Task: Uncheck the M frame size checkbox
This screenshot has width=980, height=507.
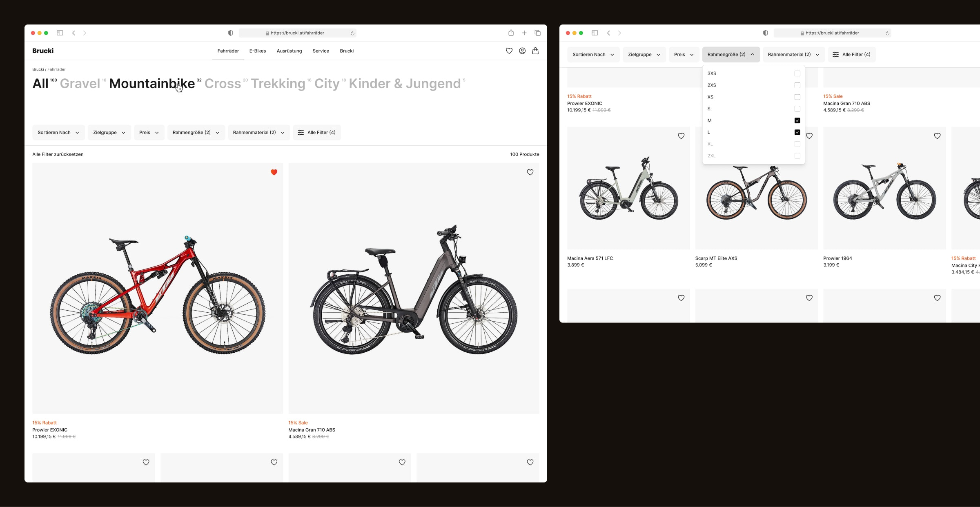Action: tap(797, 120)
